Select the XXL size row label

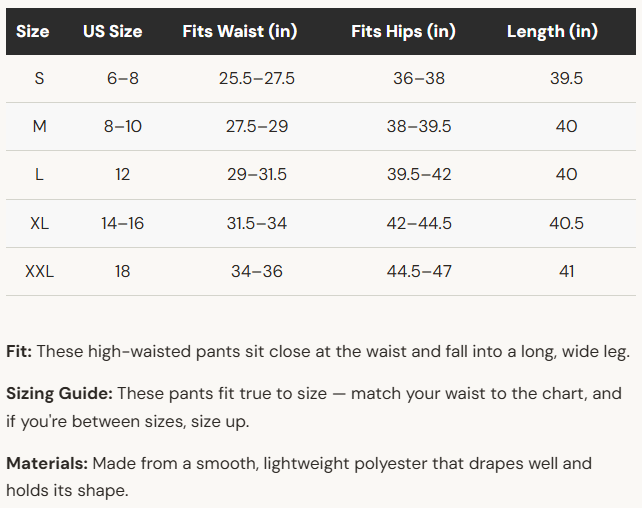(39, 271)
